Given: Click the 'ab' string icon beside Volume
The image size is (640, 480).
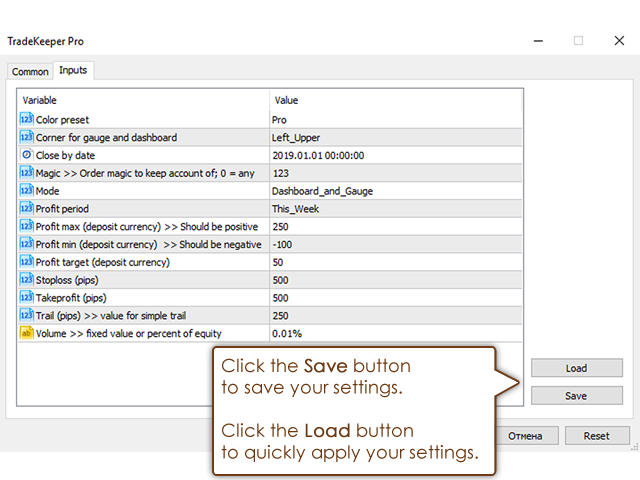Looking at the screenshot, I should pyautogui.click(x=27, y=333).
